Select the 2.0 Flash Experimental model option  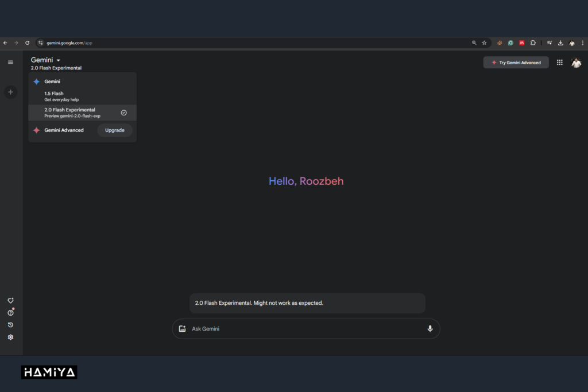[82, 112]
